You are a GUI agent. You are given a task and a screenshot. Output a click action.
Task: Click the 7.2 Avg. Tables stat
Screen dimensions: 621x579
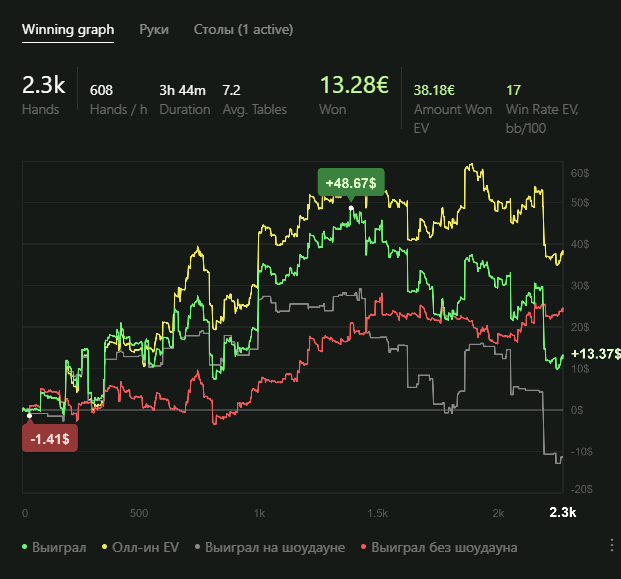tap(230, 90)
